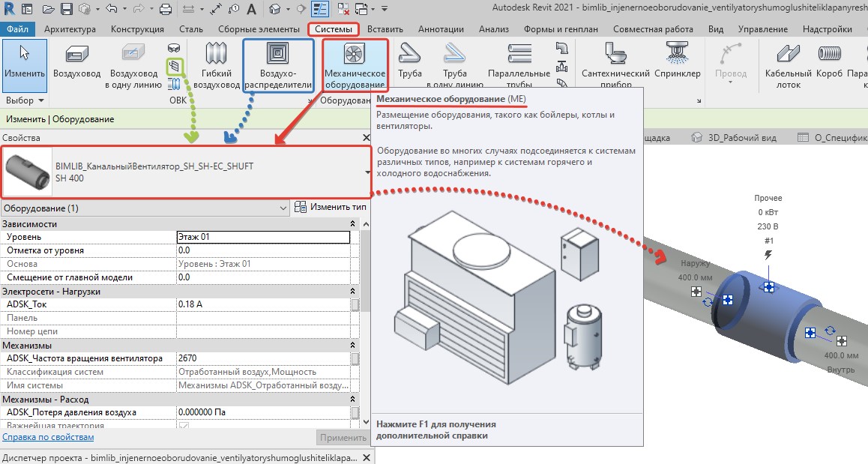Image resolution: width=868 pixels, height=464 pixels.
Task: Click the fan family preview thumbnail
Action: [x=27, y=172]
